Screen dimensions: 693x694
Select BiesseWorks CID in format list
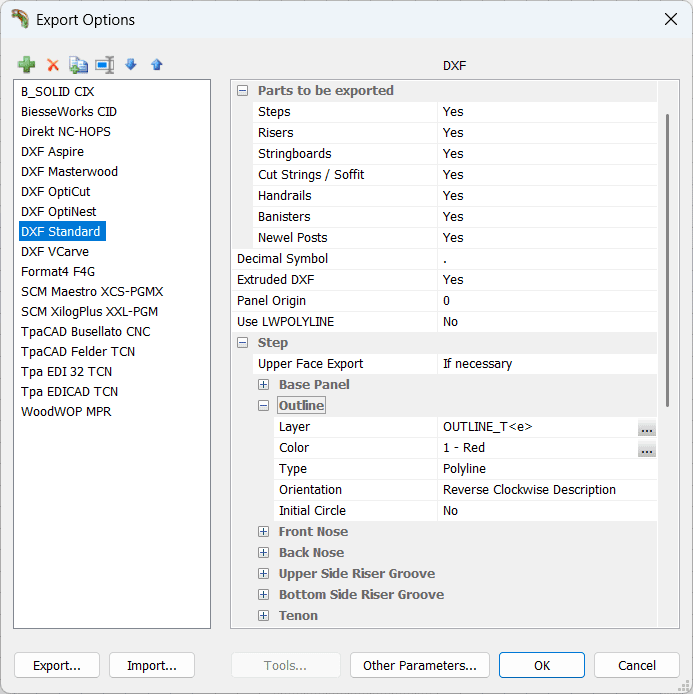[69, 112]
